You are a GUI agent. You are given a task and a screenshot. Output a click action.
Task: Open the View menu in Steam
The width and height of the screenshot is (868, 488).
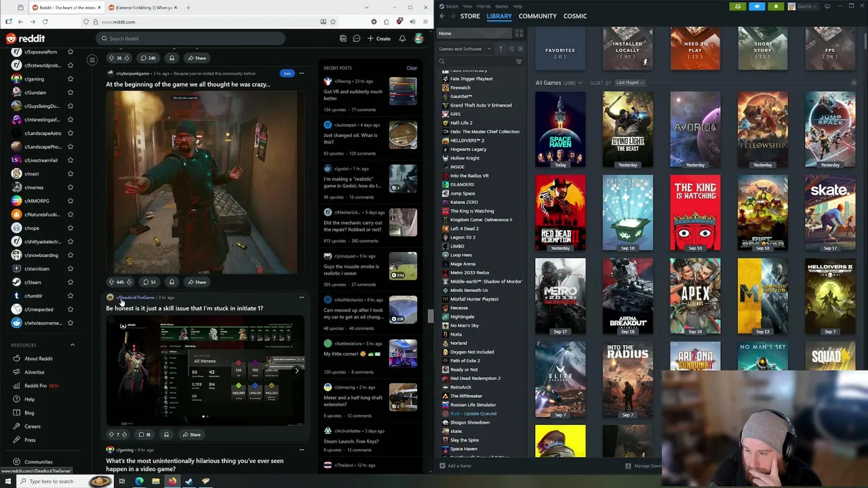(467, 6)
